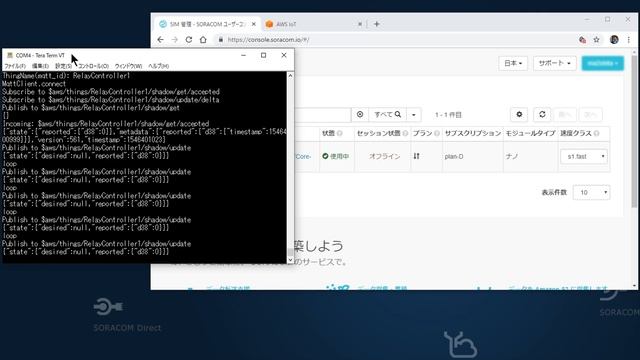Click the 1 - 1 件目 count text
The image size is (640, 360).
tap(448, 115)
